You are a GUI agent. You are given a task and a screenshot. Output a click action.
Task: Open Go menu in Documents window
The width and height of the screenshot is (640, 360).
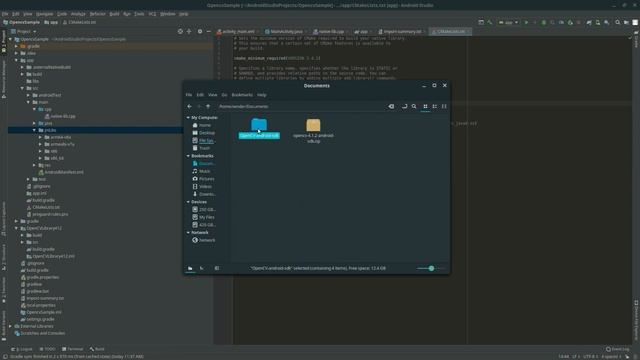coord(224,95)
